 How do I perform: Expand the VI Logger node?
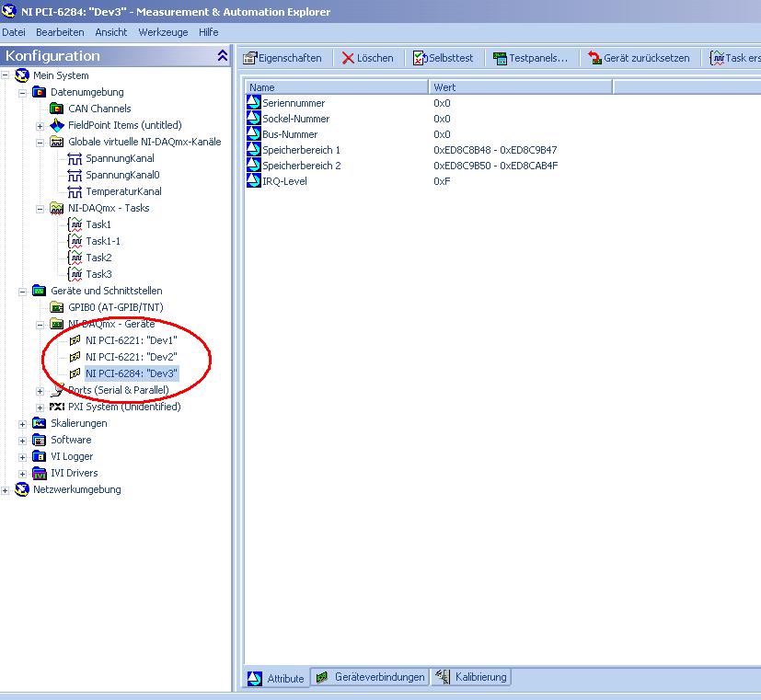(23, 457)
